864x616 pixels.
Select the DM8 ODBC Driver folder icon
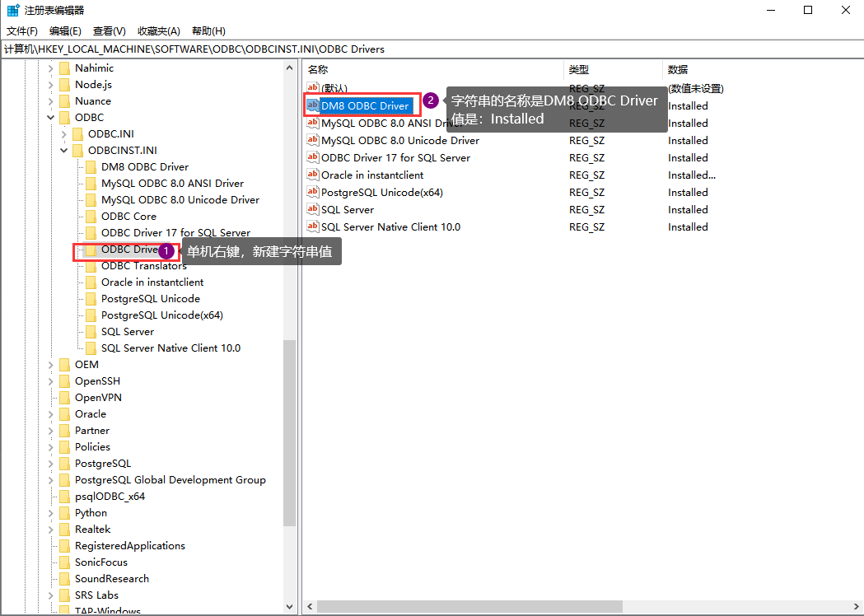[x=91, y=167]
